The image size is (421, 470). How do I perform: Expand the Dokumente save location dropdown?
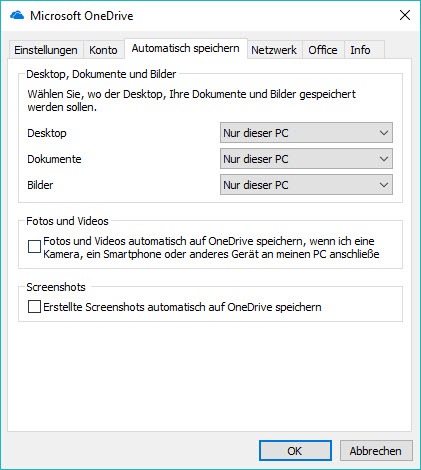pos(306,159)
